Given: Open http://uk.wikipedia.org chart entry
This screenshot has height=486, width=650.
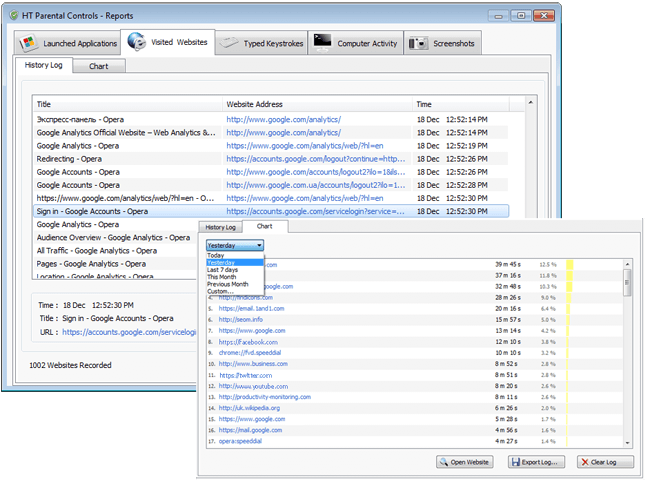Looking at the screenshot, I should 249,408.
